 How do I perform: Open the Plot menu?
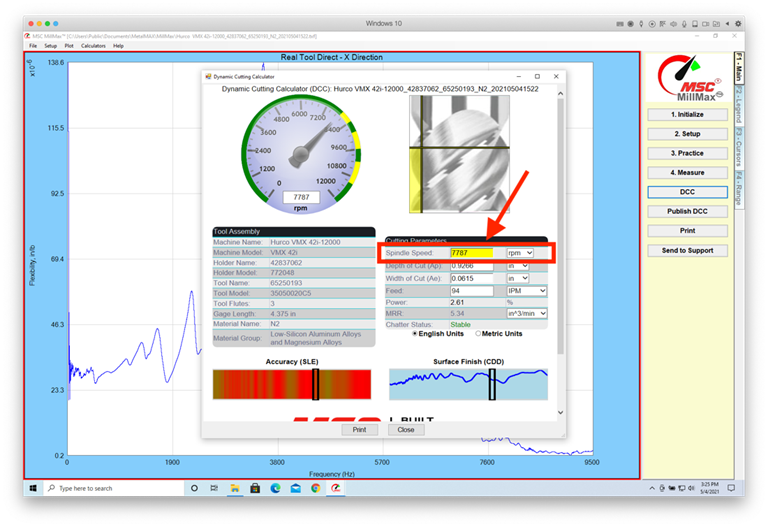69,46
